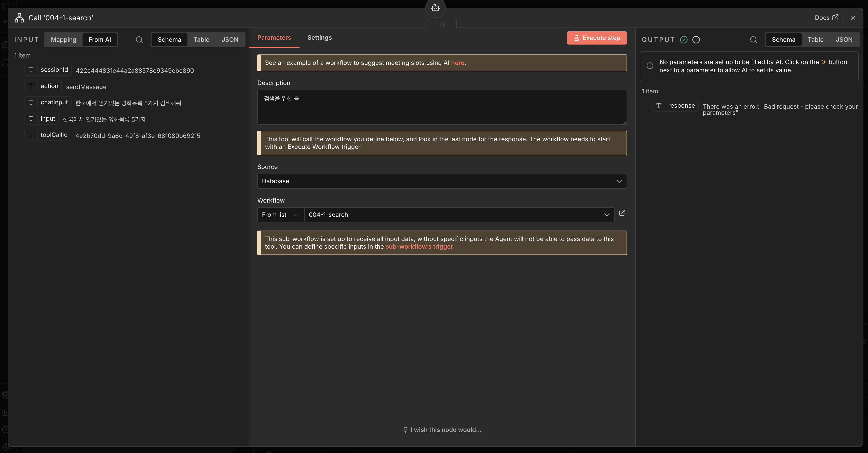This screenshot has width=868, height=453.
Task: Switch input to Mapping mode
Action: [x=63, y=40]
